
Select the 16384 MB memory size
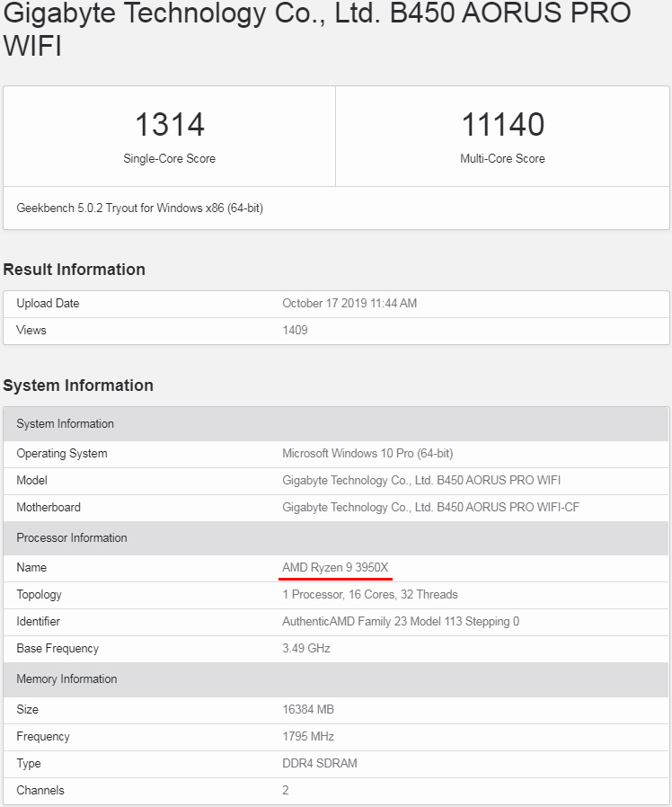pyautogui.click(x=308, y=709)
